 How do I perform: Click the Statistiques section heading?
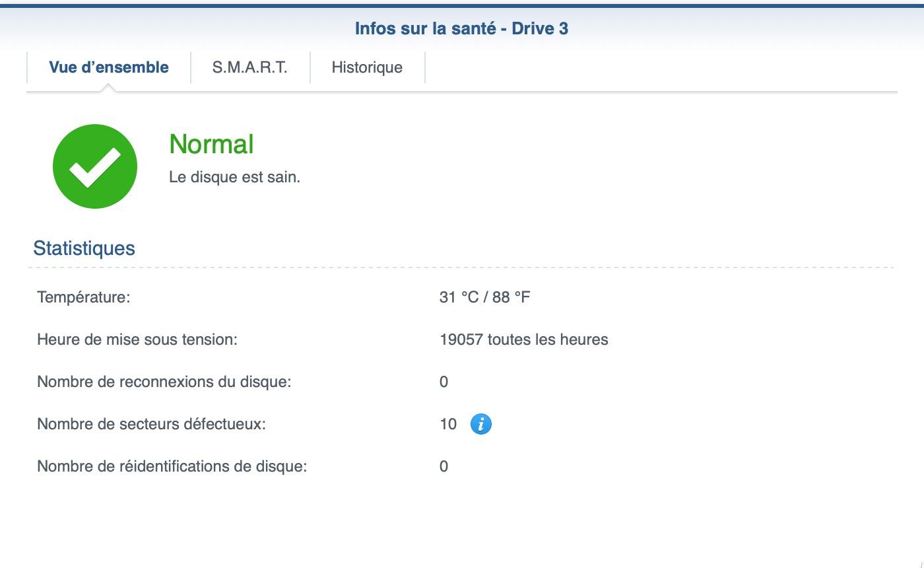click(84, 248)
